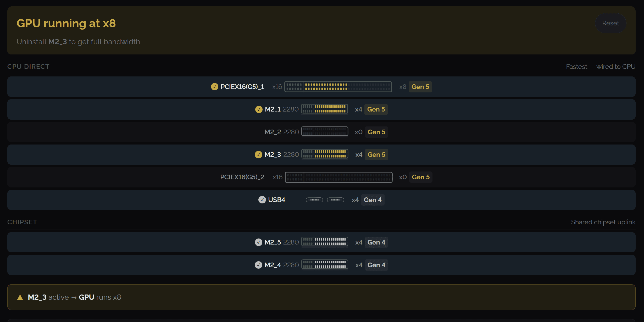Viewport: 644px width, 322px height.
Task: Click the right USB4 port icon
Action: [x=335, y=200]
